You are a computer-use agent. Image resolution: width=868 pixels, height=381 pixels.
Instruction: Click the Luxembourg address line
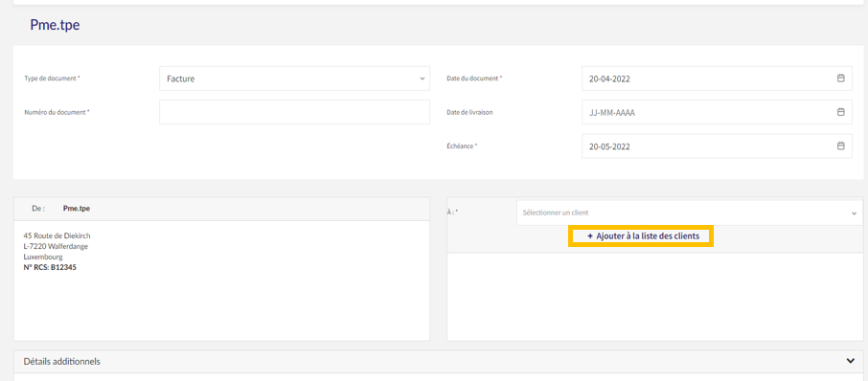click(43, 258)
